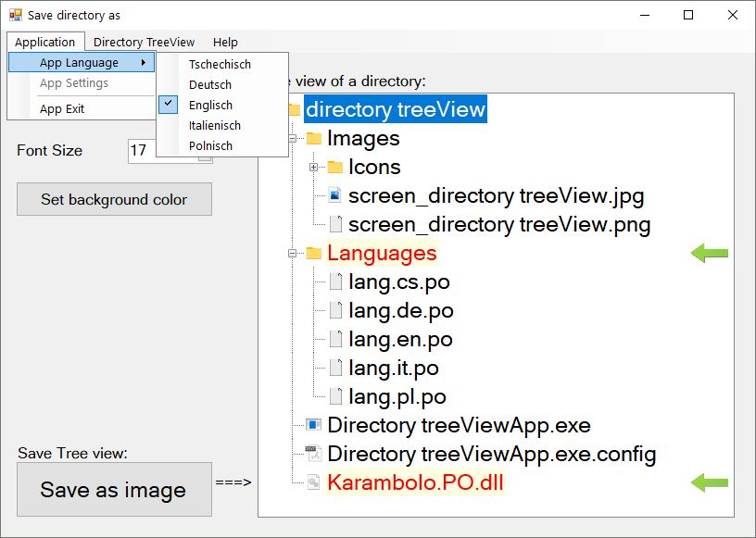Viewport: 756px width, 538px height.
Task: Click the Icons folder icon
Action: pyautogui.click(x=335, y=168)
